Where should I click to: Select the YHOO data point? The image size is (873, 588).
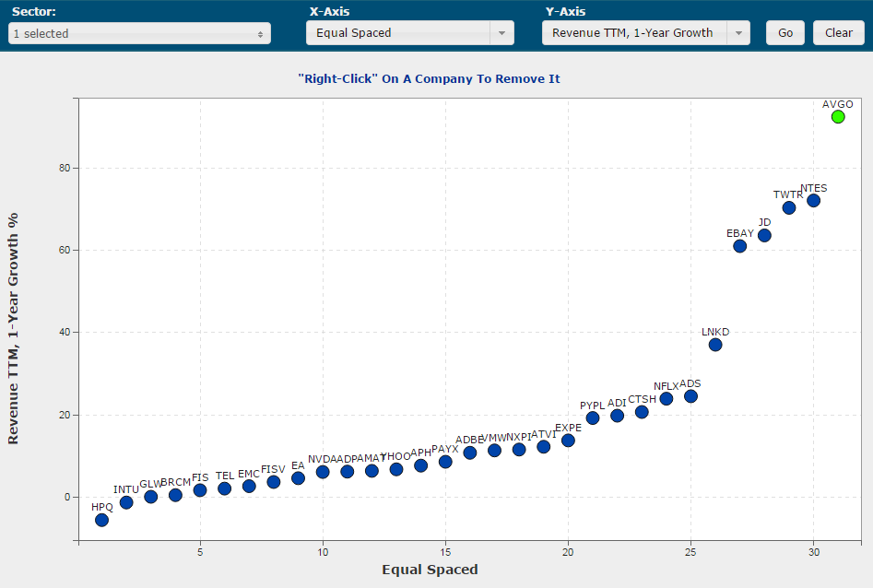click(x=396, y=469)
